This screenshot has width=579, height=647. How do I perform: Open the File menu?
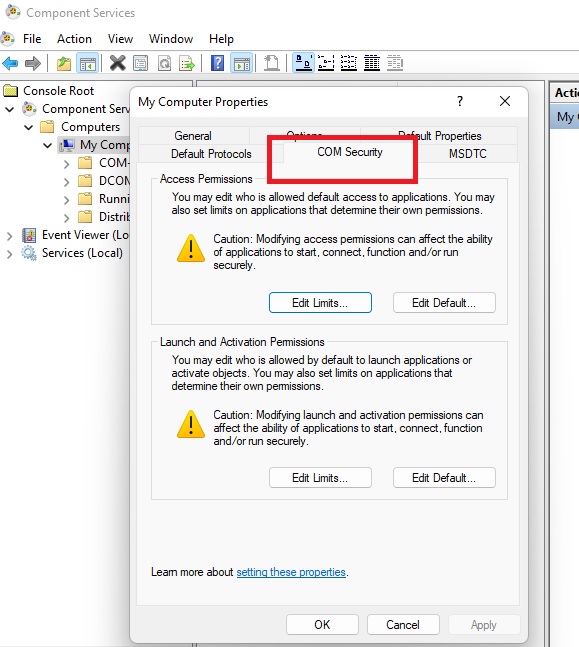pos(32,39)
